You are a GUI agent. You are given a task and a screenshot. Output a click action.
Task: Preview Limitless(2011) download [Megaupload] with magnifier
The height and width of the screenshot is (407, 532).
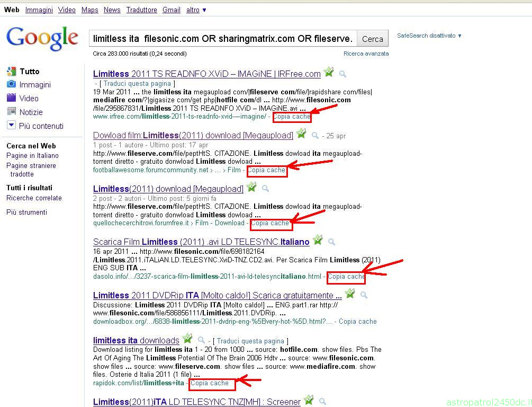(x=265, y=189)
